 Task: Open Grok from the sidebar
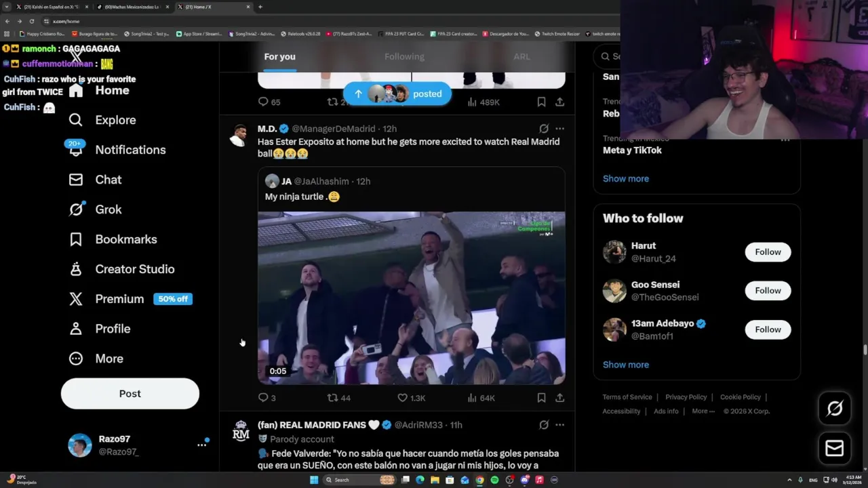point(95,209)
